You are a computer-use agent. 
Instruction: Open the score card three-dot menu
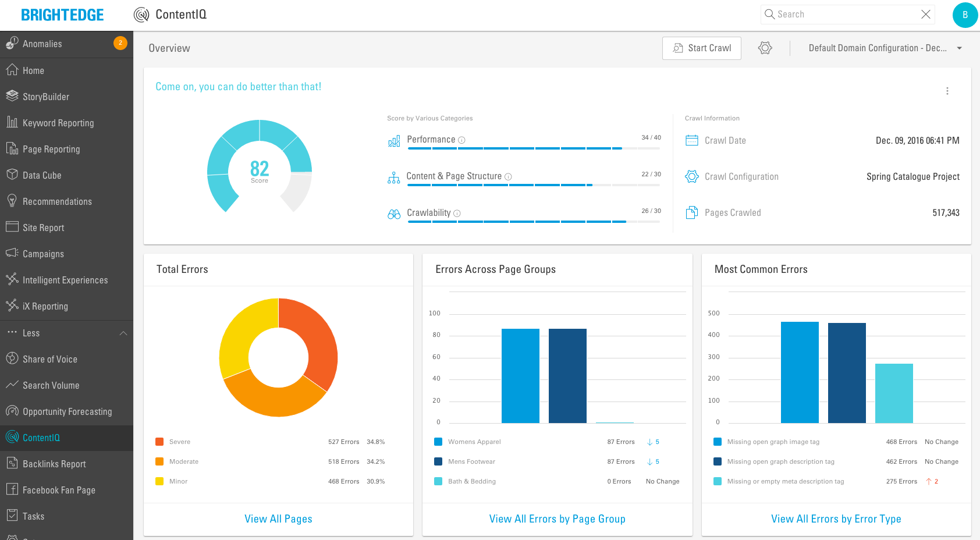947,91
